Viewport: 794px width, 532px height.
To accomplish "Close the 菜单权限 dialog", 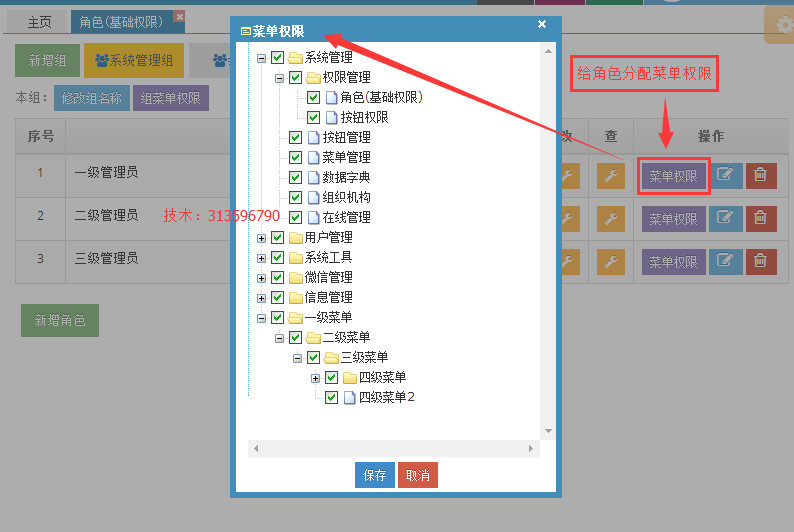I will click(542, 24).
